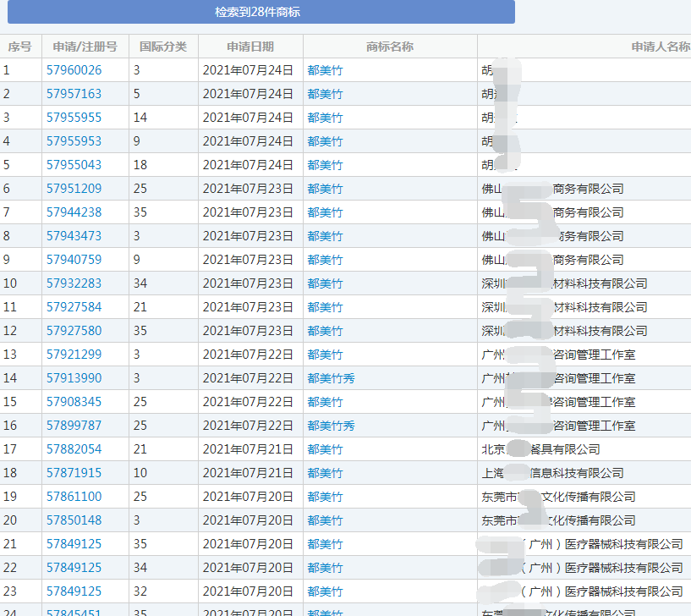Click the 商标名称 column header

pos(390,47)
